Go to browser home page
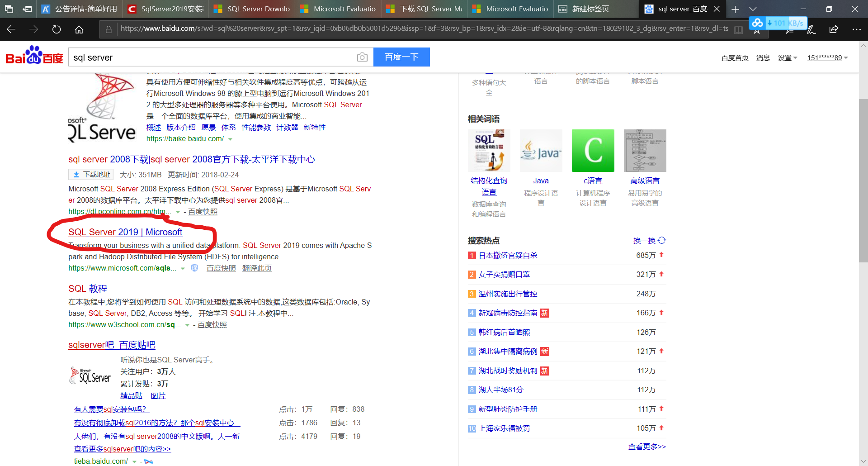 79,29
